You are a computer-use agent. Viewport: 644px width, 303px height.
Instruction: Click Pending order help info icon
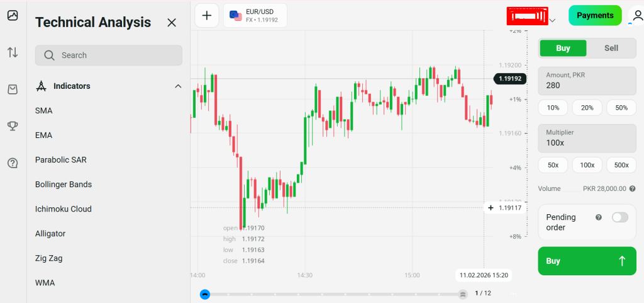tap(599, 217)
